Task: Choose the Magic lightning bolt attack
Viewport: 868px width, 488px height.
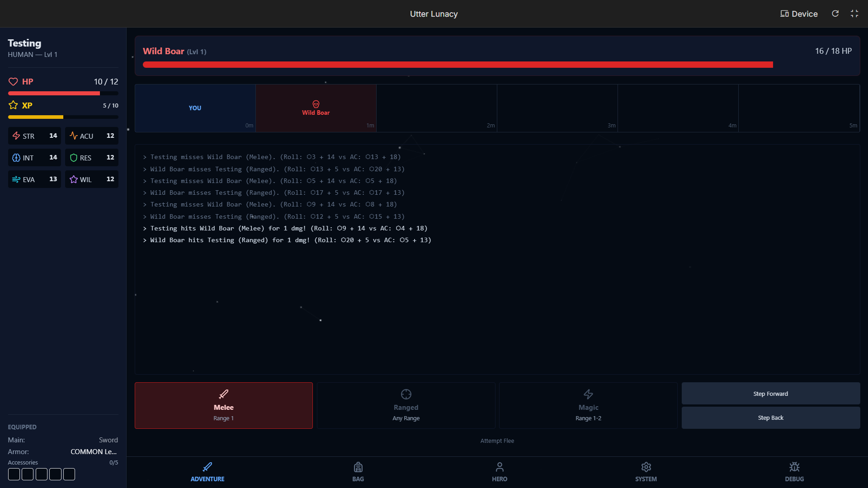Action: pyautogui.click(x=588, y=394)
